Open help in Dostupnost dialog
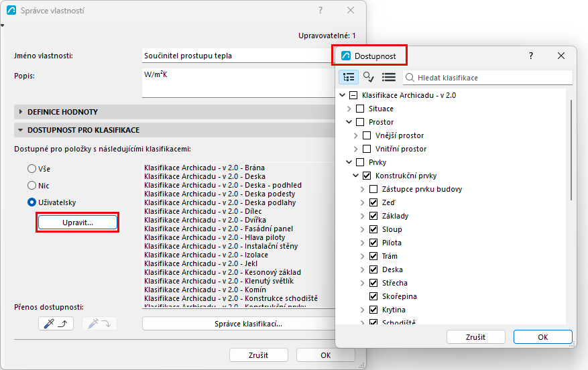This screenshot has height=370, width=588. (x=530, y=56)
